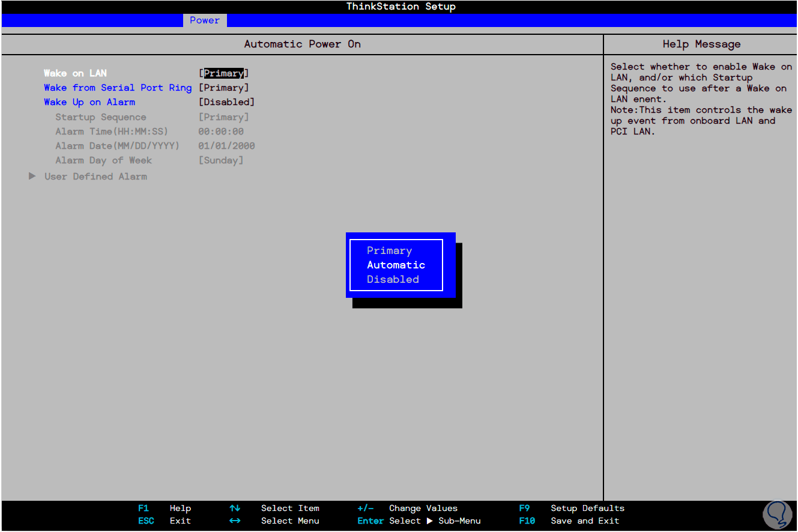Choose Disabled in the popup list
This screenshot has height=532, width=798.
[x=393, y=279]
